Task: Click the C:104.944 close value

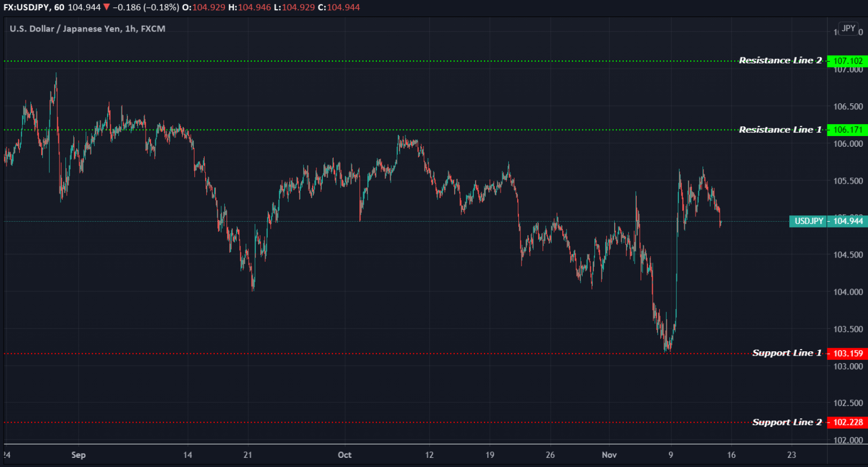Action: (339, 7)
